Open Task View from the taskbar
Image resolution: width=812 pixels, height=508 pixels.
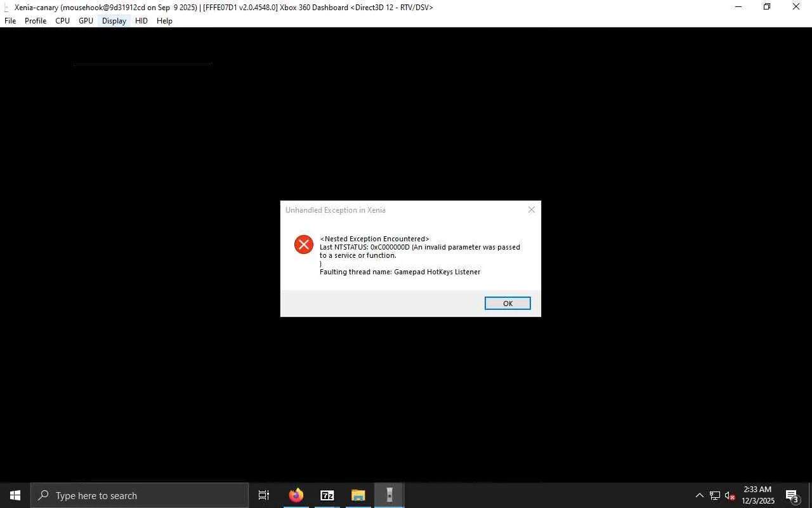(x=264, y=495)
